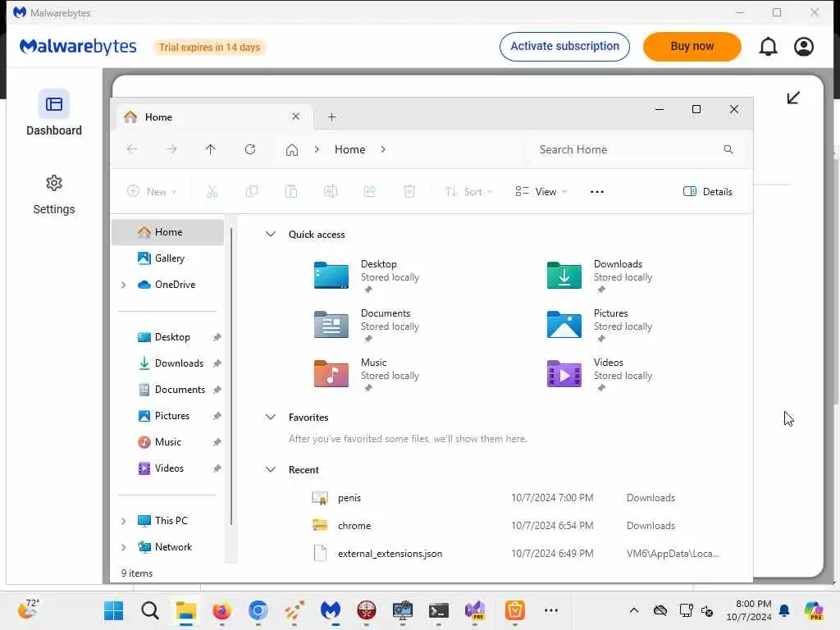Open Malwarebytes notifications bell
This screenshot has width=840, height=630.
pyautogui.click(x=768, y=47)
